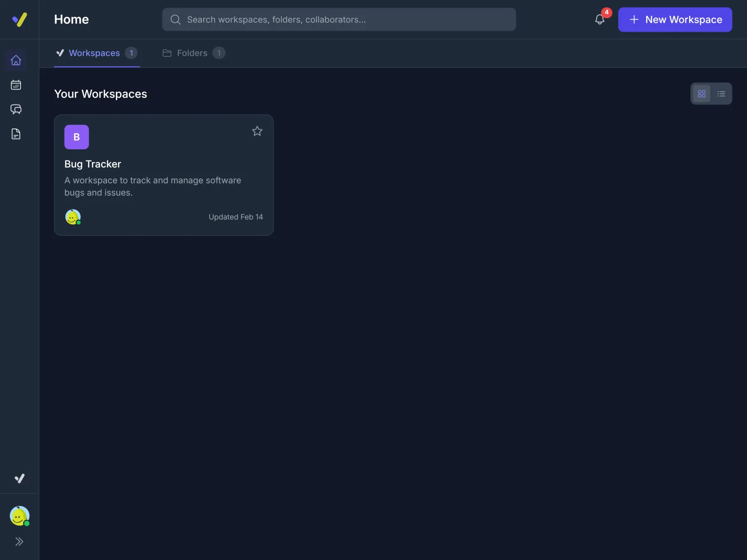Click the app logo at top left
This screenshot has height=560, width=747.
point(19,20)
